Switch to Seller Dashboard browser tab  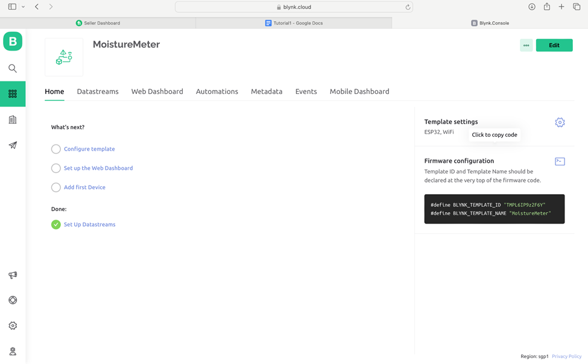[x=98, y=23]
